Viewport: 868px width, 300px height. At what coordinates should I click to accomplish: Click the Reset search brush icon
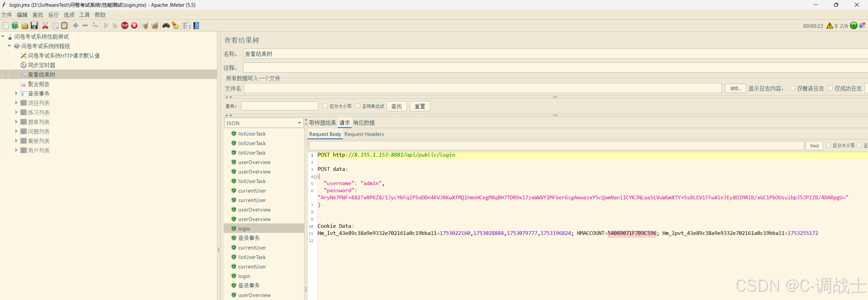(x=175, y=26)
